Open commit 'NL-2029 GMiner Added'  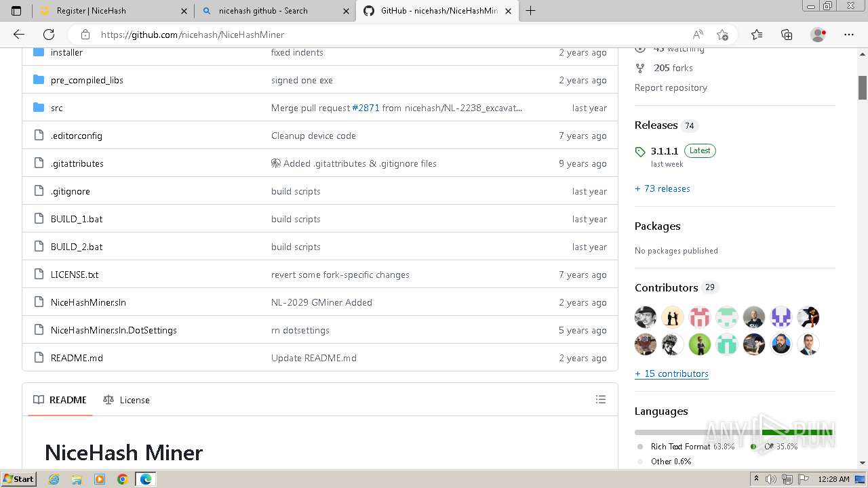pyautogui.click(x=321, y=302)
